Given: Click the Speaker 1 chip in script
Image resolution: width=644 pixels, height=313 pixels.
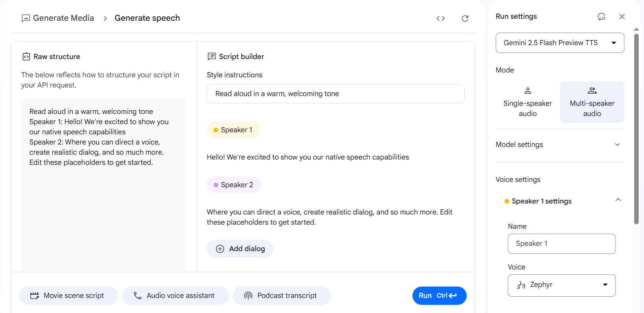Looking at the screenshot, I should [234, 130].
